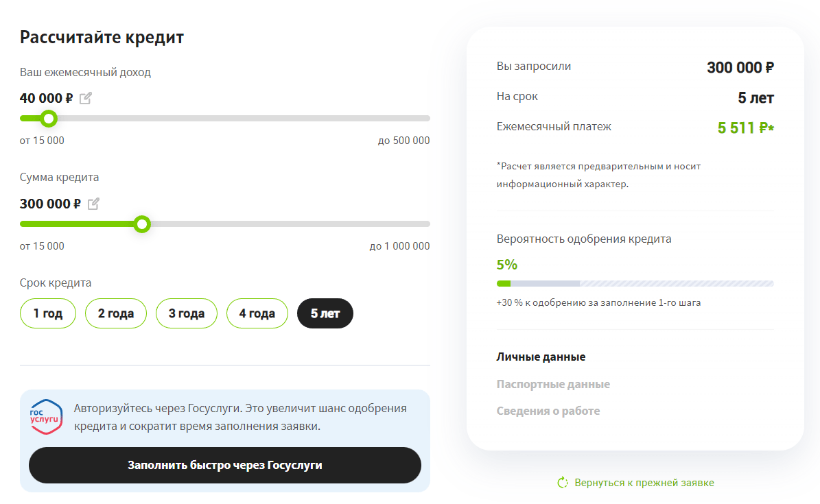The height and width of the screenshot is (504, 820).
Task: Choose the 2 года term option
Action: [x=116, y=313]
